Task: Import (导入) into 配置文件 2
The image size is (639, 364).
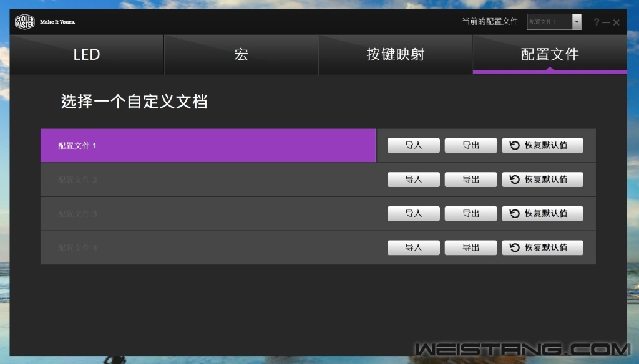Action: coord(413,180)
